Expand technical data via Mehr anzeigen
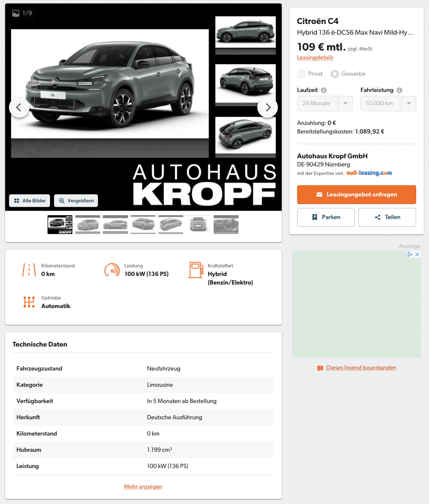Image resolution: width=429 pixels, height=504 pixels. 143,486
